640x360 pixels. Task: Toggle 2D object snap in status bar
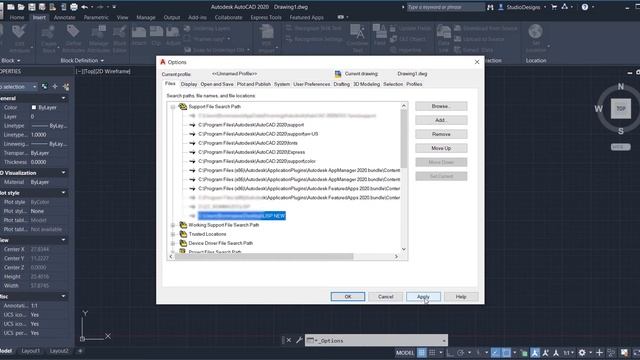506,353
